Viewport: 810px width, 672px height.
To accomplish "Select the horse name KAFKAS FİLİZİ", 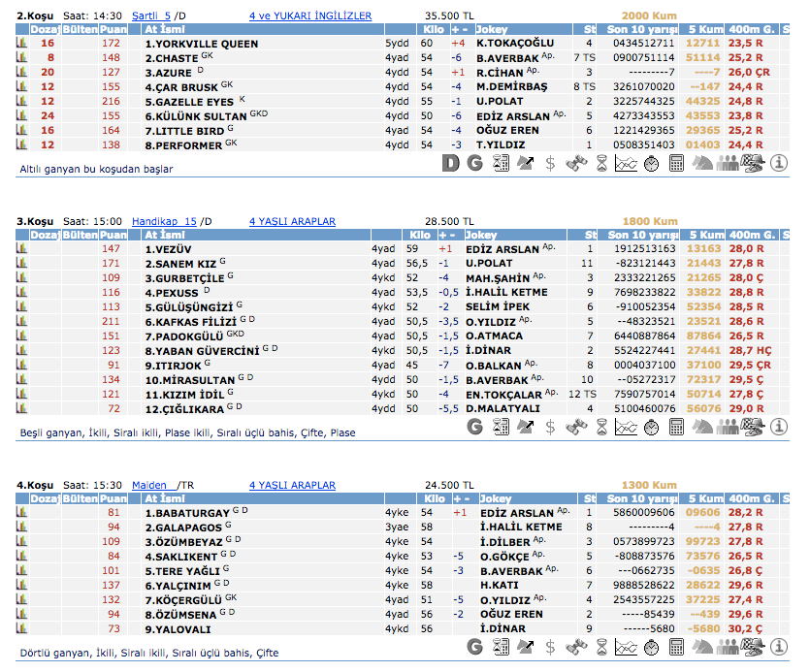I will tap(185, 321).
